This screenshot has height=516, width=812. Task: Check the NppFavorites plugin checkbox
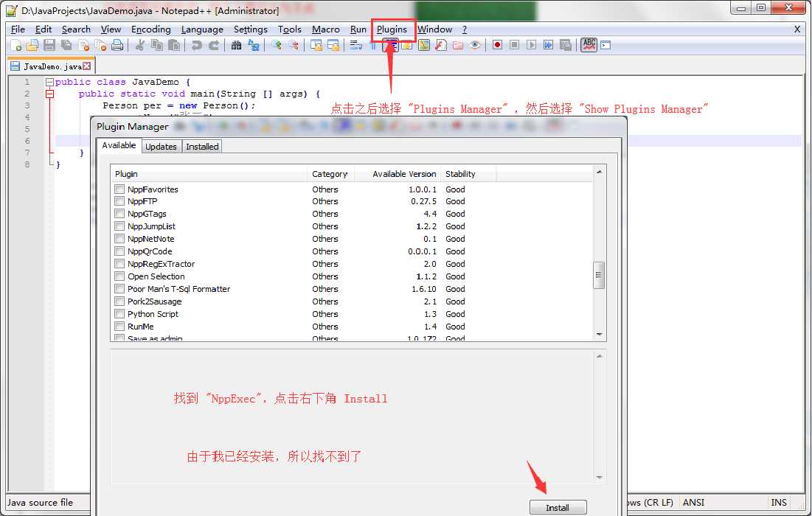tap(119, 189)
